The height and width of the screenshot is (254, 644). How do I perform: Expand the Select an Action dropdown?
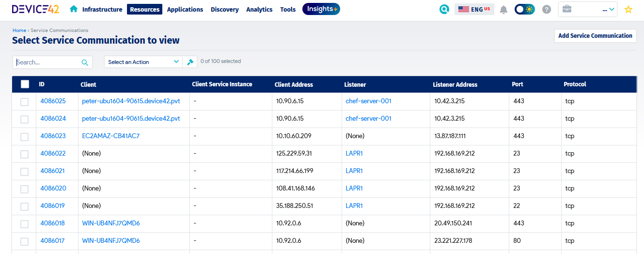coord(143,62)
